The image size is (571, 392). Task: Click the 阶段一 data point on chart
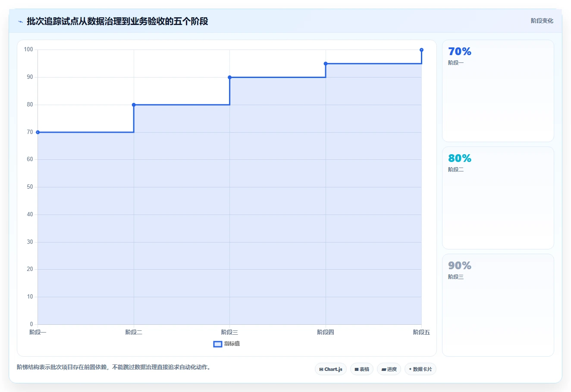[x=38, y=132]
